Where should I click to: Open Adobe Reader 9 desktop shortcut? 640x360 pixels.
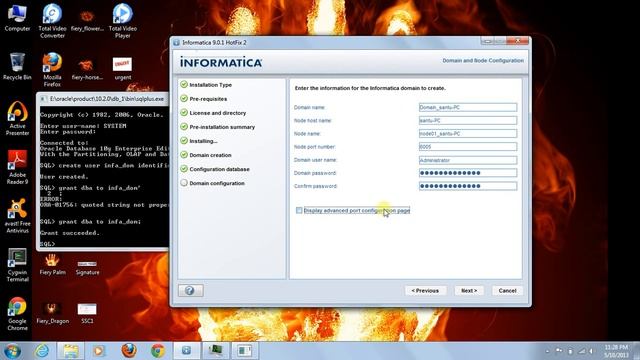click(x=17, y=167)
